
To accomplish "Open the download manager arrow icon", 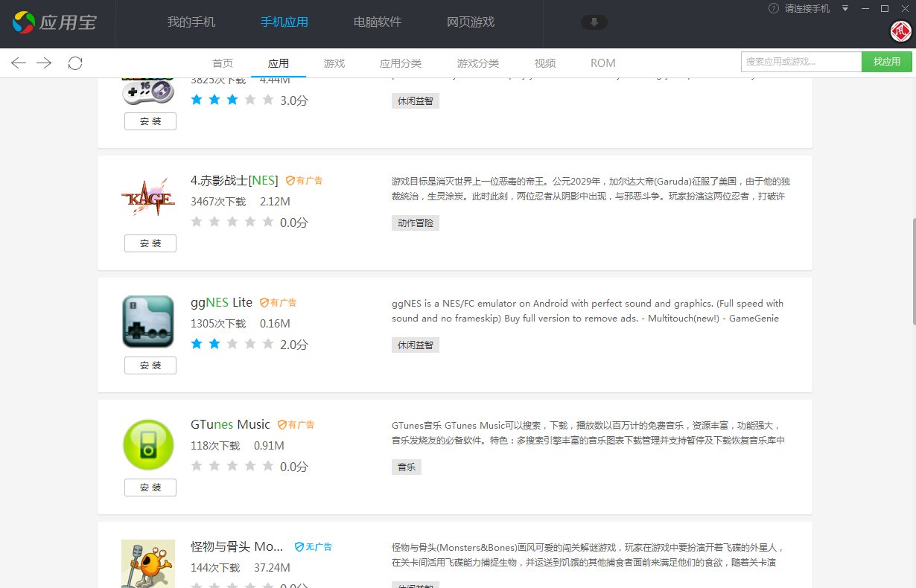I will click(594, 22).
